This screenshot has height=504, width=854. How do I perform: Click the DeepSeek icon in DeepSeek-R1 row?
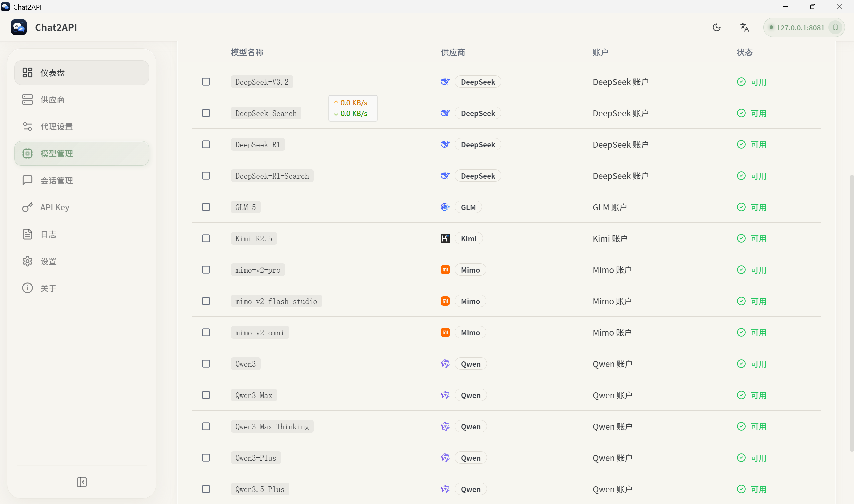pos(445,144)
